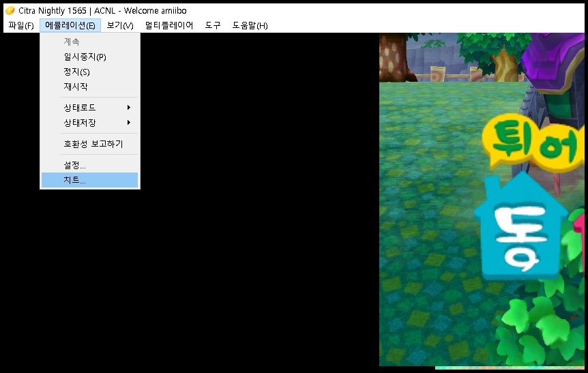Open the 치트... cheats entry
This screenshot has width=588, height=373.
89,180
